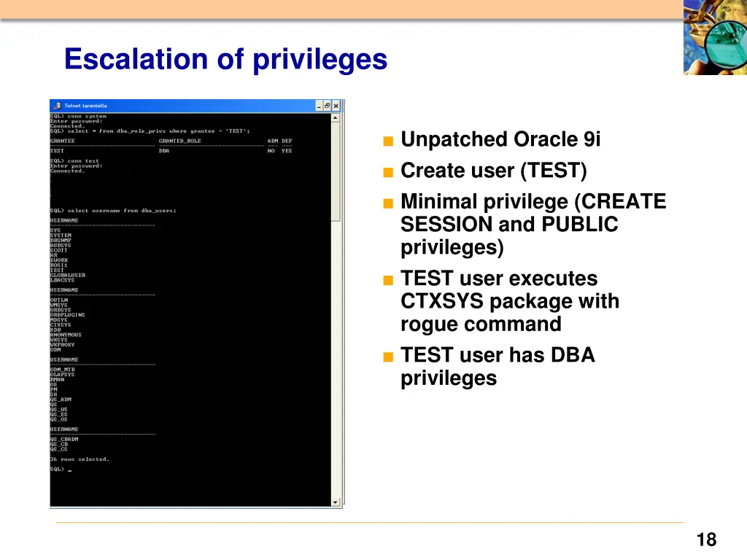The width and height of the screenshot is (747, 560).
Task: Click the terminal vertical scrollbar thumb
Action: pyautogui.click(x=336, y=172)
